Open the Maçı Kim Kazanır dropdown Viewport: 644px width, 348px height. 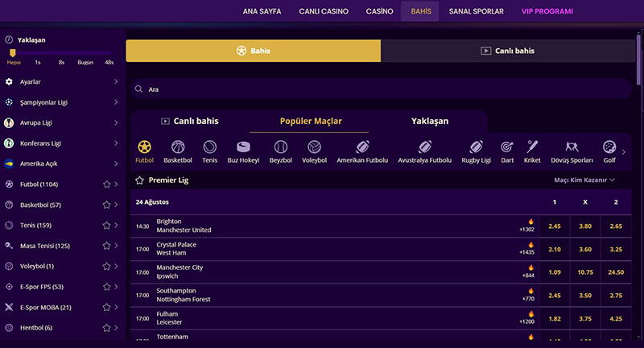point(585,180)
